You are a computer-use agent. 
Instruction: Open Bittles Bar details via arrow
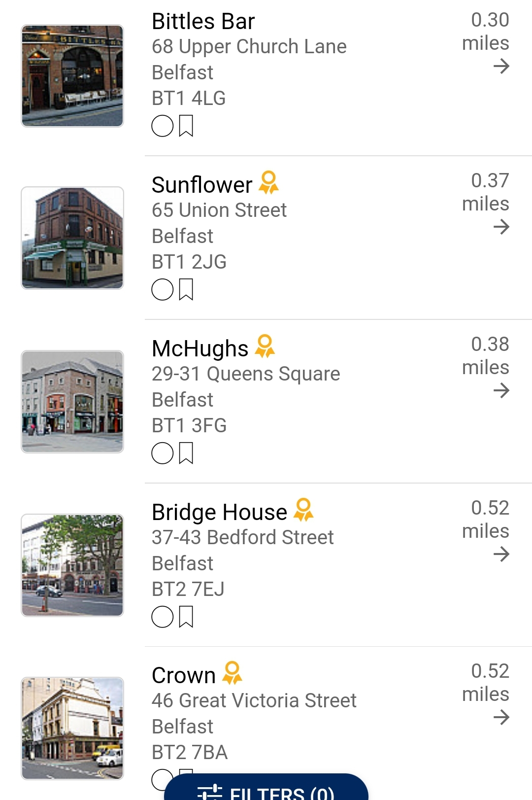(501, 66)
